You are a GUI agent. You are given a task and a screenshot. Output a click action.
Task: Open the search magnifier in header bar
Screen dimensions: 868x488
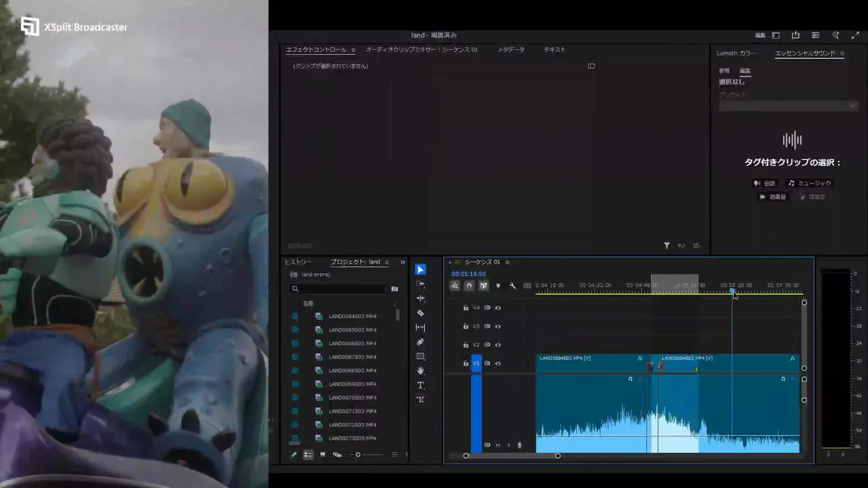pyautogui.click(x=835, y=35)
